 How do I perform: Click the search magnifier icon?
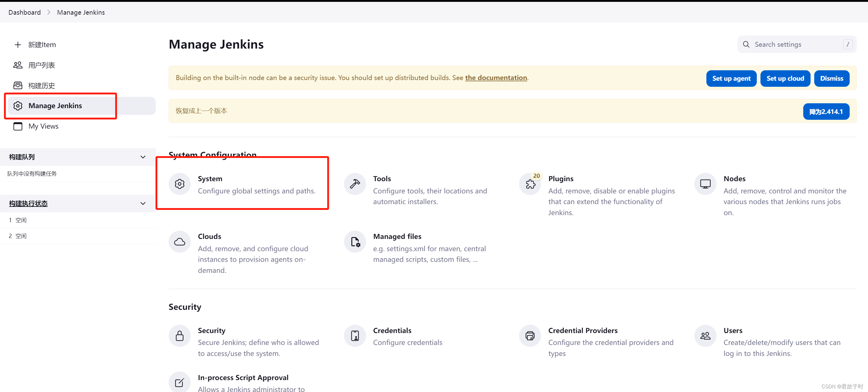[746, 45]
